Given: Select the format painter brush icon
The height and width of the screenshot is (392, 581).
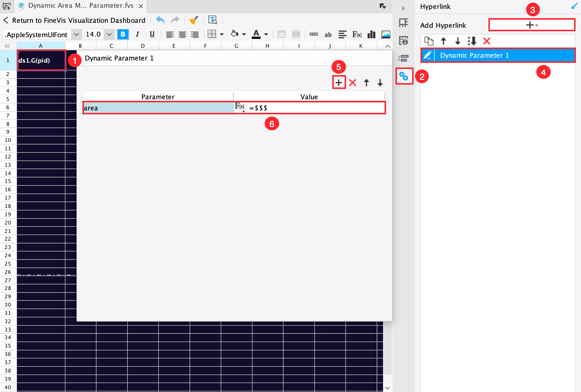Looking at the screenshot, I should [194, 20].
